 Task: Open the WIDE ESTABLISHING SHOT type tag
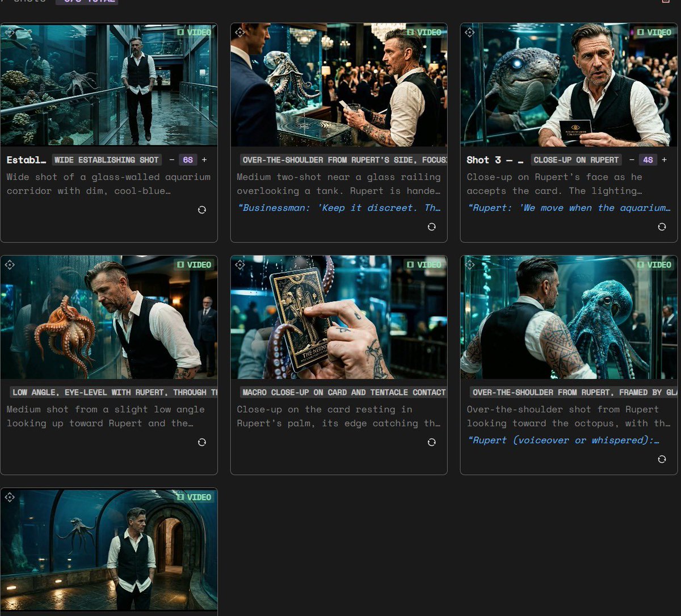click(107, 160)
